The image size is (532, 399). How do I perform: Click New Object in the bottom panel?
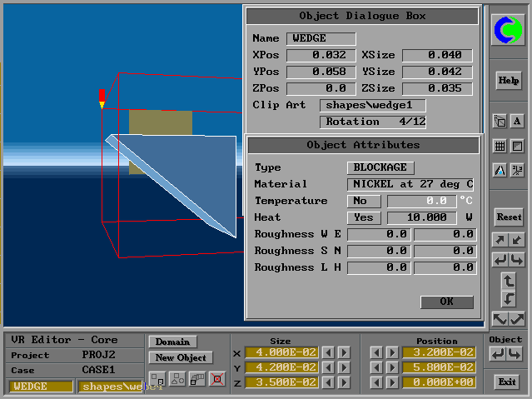(180, 357)
